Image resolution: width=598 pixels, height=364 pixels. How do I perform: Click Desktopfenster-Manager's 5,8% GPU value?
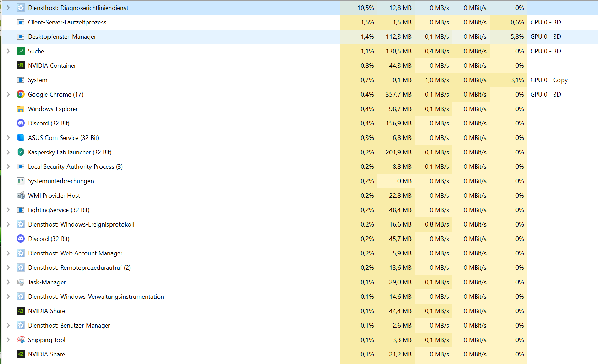click(x=517, y=37)
